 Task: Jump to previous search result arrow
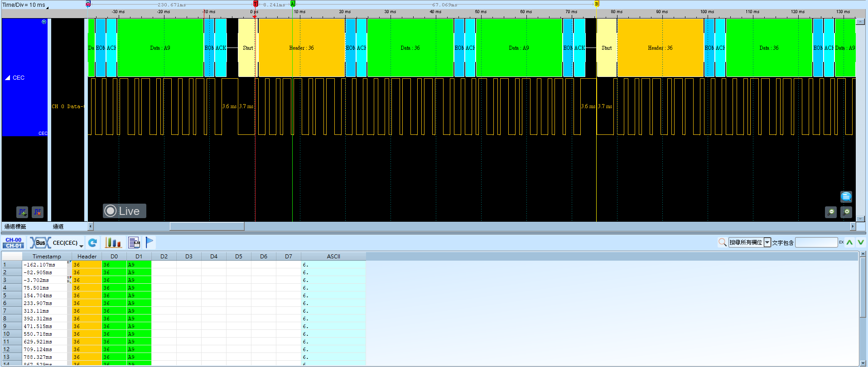point(849,243)
